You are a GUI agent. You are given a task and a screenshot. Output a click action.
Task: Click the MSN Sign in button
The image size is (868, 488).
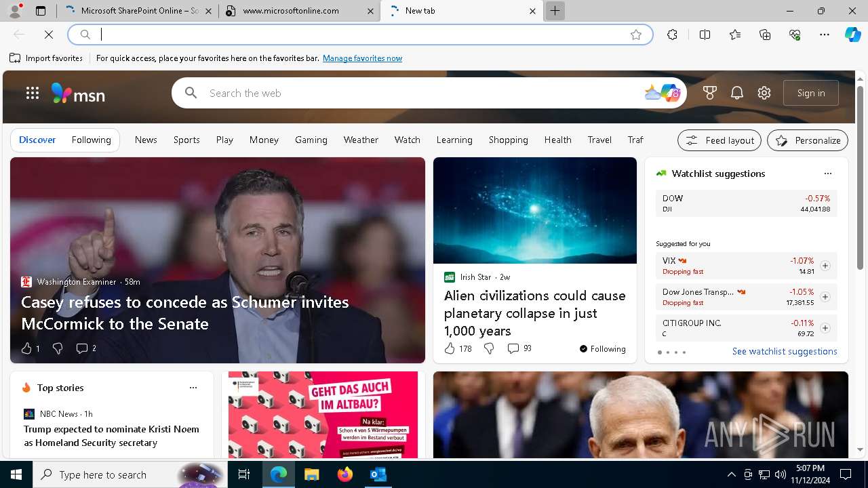click(x=811, y=93)
